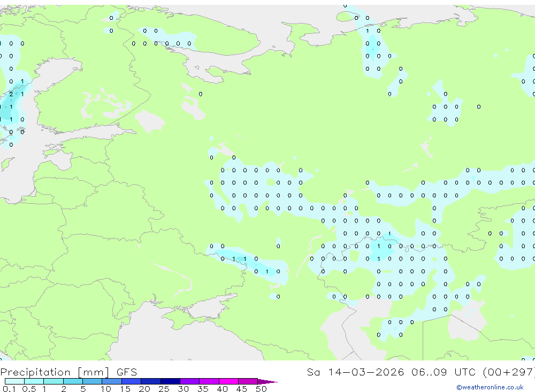Select the 1–2 mm legend color swatch
The height and width of the screenshot is (392, 535).
53,381
